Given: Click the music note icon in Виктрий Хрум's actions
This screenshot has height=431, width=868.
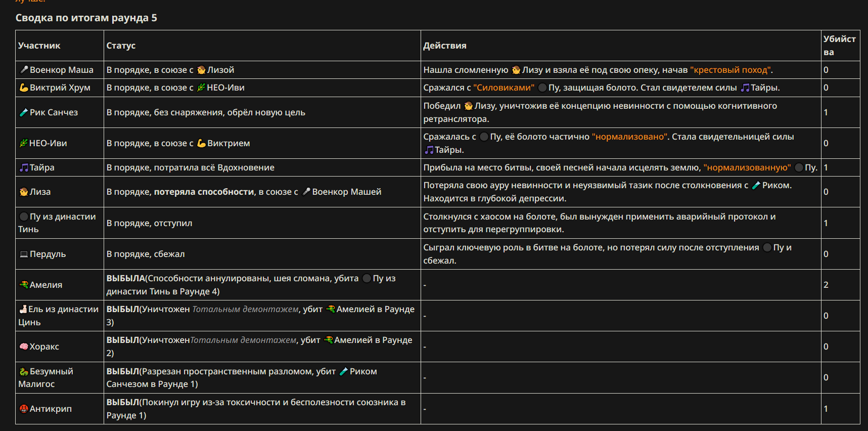Looking at the screenshot, I should 745,88.
